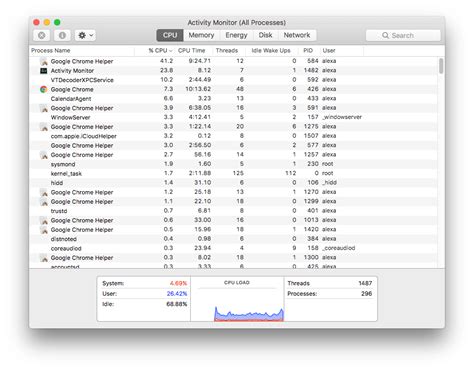Select Google Chrome Helper row with PID 577
The width and height of the screenshot is (474, 370).
pos(233,145)
